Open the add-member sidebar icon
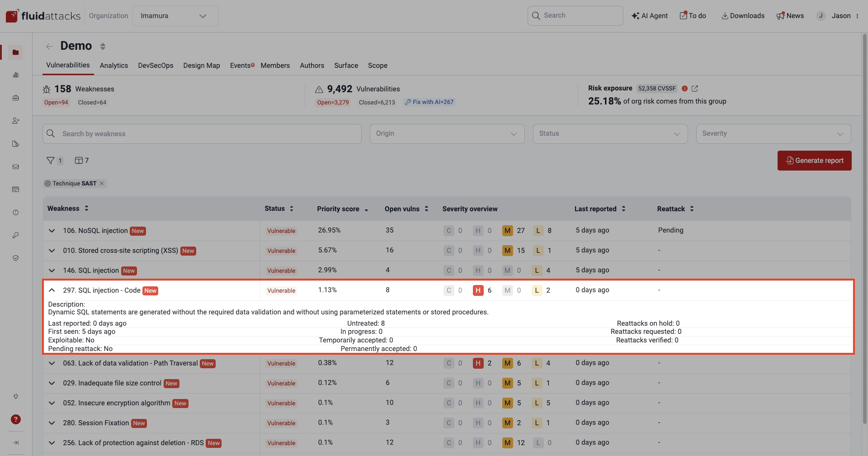Image resolution: width=868 pixels, height=456 pixels. 16,121
